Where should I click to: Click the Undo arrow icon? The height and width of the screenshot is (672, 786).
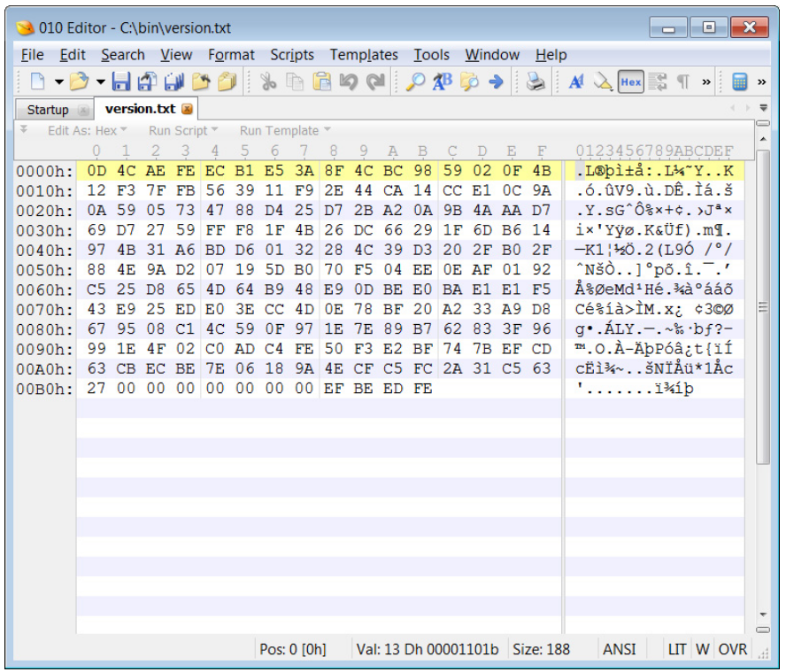tap(349, 81)
